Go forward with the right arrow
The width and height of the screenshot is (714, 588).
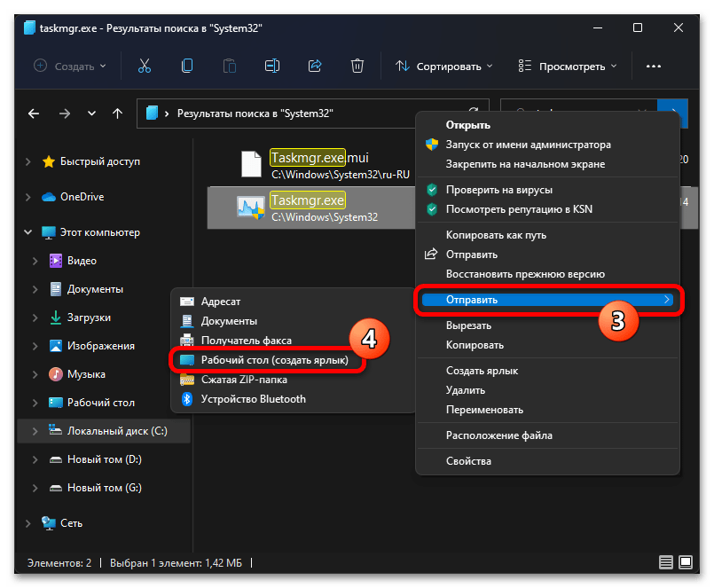pos(65,114)
